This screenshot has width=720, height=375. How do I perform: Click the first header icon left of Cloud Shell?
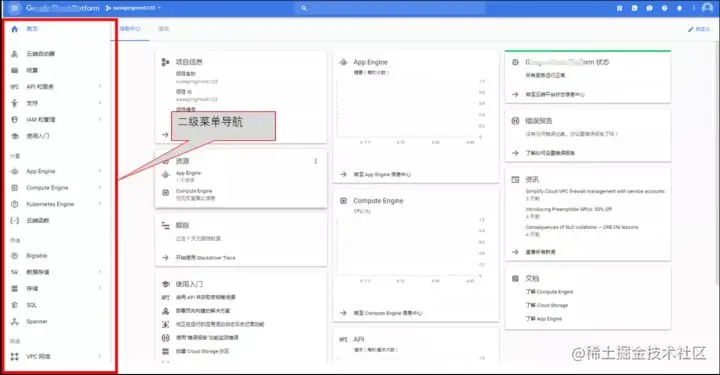click(619, 8)
